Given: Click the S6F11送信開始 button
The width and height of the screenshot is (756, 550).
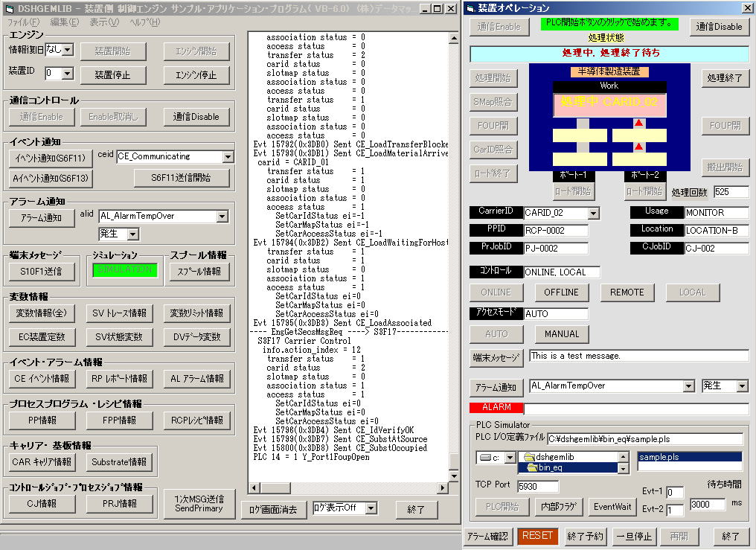Looking at the screenshot, I should coord(181,178).
